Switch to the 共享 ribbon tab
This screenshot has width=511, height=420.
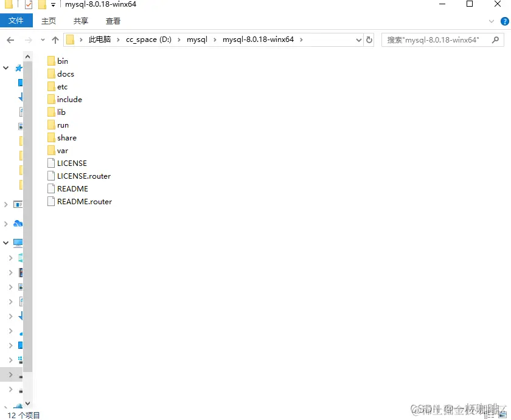point(81,21)
